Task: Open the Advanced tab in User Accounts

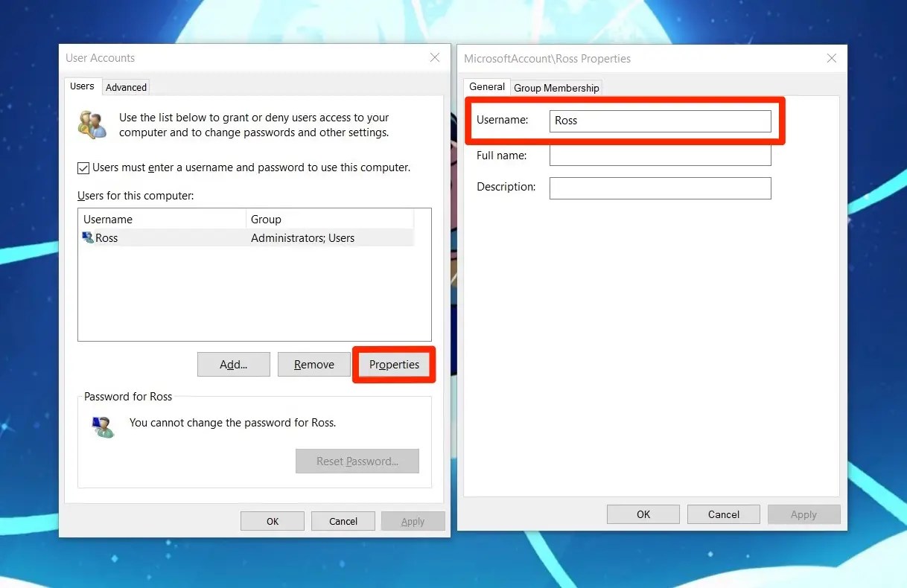Action: [126, 87]
